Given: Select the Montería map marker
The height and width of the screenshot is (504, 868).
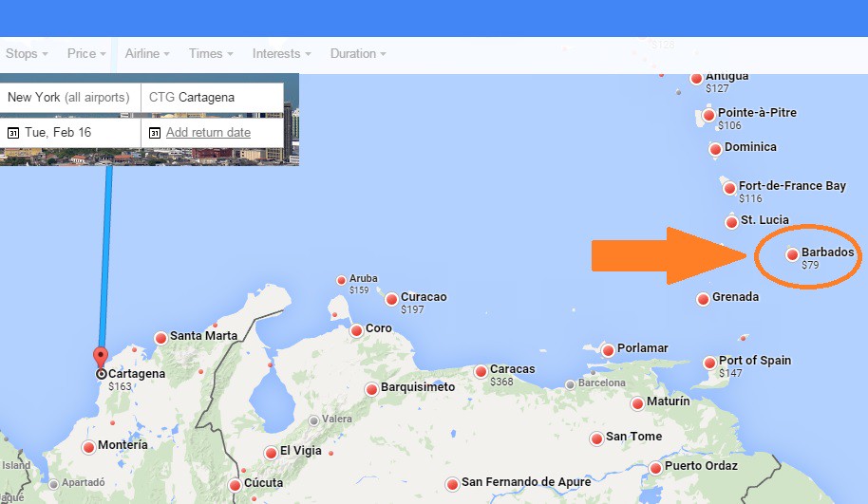Looking at the screenshot, I should click(x=88, y=447).
